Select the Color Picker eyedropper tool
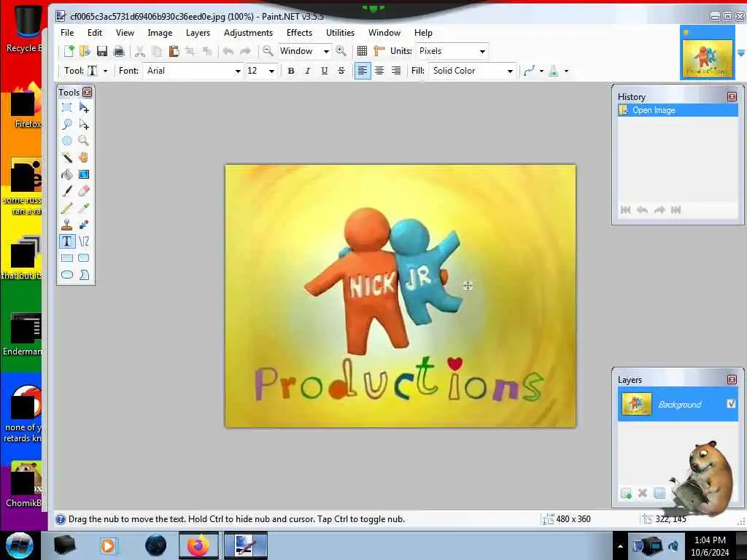This screenshot has height=560, width=747. tap(84, 208)
